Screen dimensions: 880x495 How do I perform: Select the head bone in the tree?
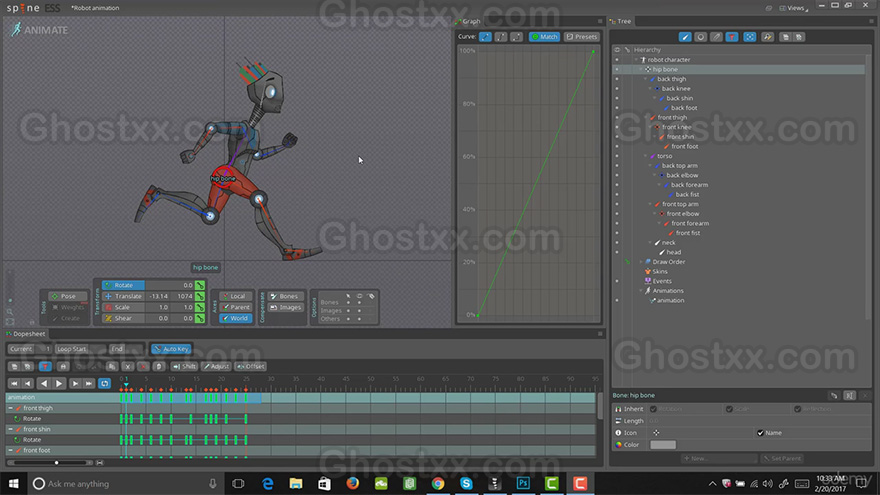click(x=673, y=253)
